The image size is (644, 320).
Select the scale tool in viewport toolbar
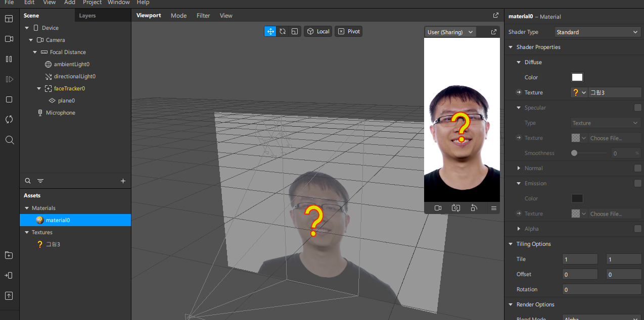(x=295, y=31)
